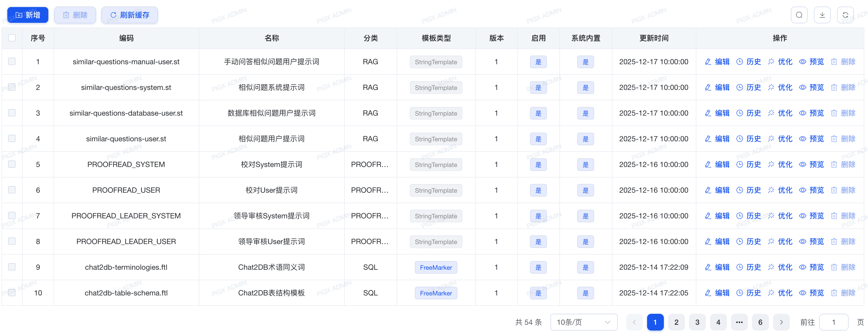This screenshot has width=868, height=335.
Task: Toggle the 启用 badge on PROOFREAD_LEADER_USER row
Action: click(x=538, y=241)
